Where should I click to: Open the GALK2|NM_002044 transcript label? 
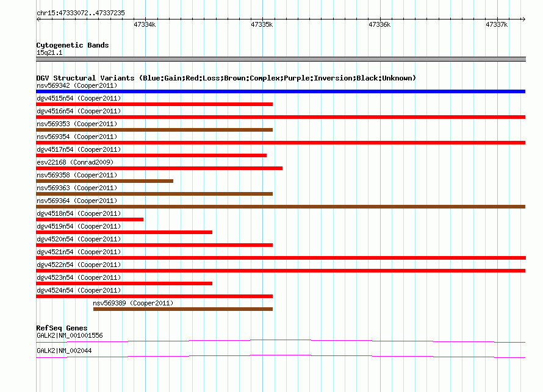pyautogui.click(x=64, y=351)
